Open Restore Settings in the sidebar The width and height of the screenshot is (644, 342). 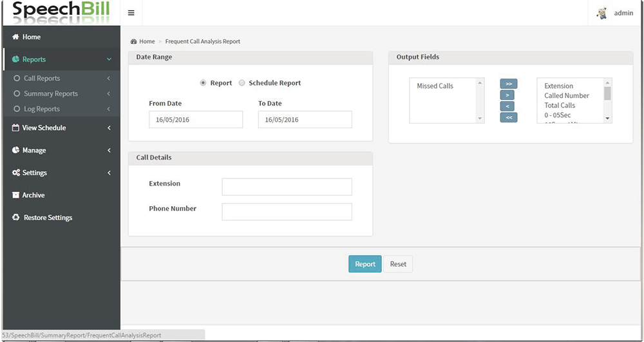tap(48, 218)
